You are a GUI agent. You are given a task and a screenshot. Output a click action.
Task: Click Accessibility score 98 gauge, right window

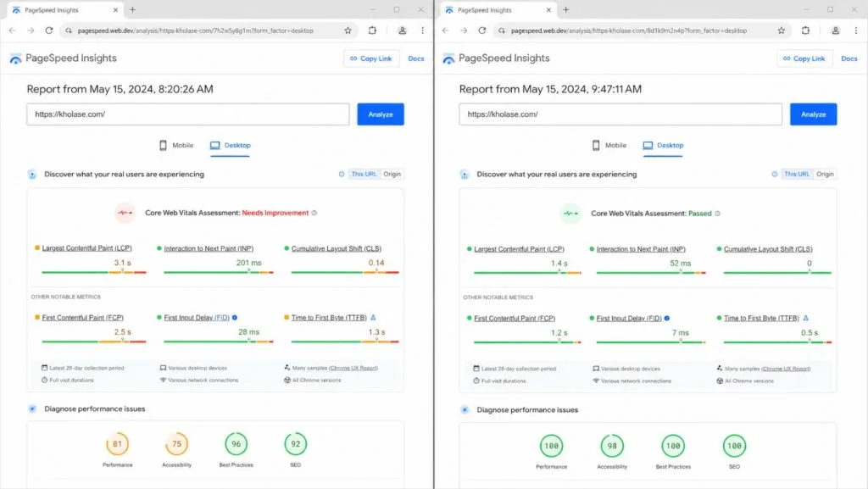click(612, 446)
